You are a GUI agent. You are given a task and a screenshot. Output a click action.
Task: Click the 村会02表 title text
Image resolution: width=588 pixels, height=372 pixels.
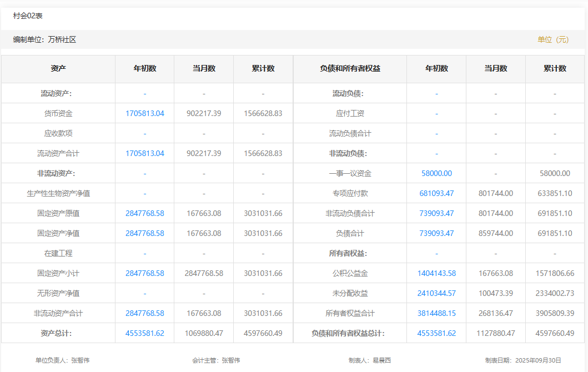(28, 16)
